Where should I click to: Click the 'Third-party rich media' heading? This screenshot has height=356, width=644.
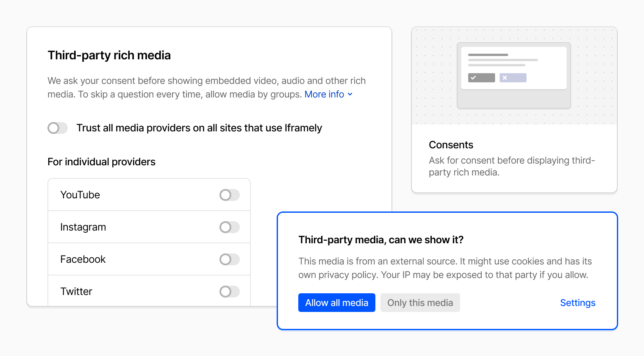click(109, 55)
